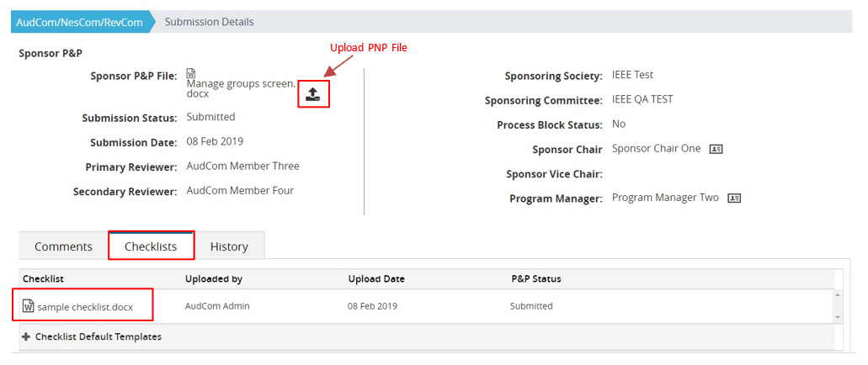Switch to the Comments tab
This screenshot has width=868, height=365.
(64, 246)
